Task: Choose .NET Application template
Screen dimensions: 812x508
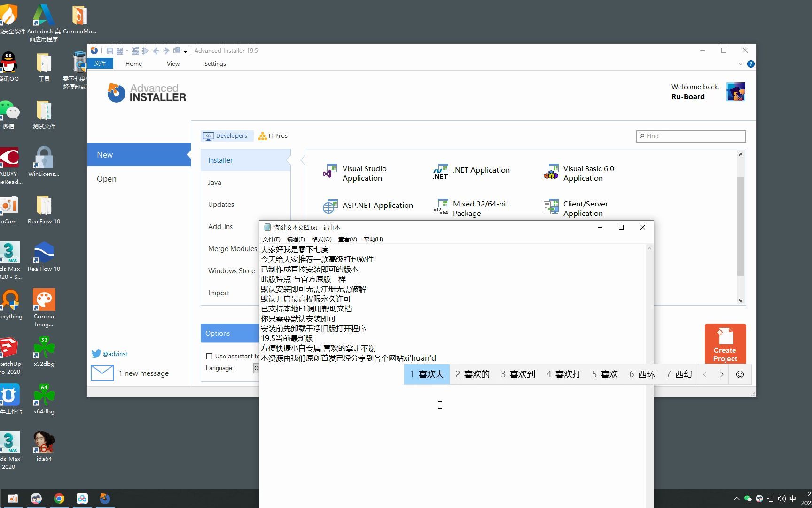Action: point(471,171)
